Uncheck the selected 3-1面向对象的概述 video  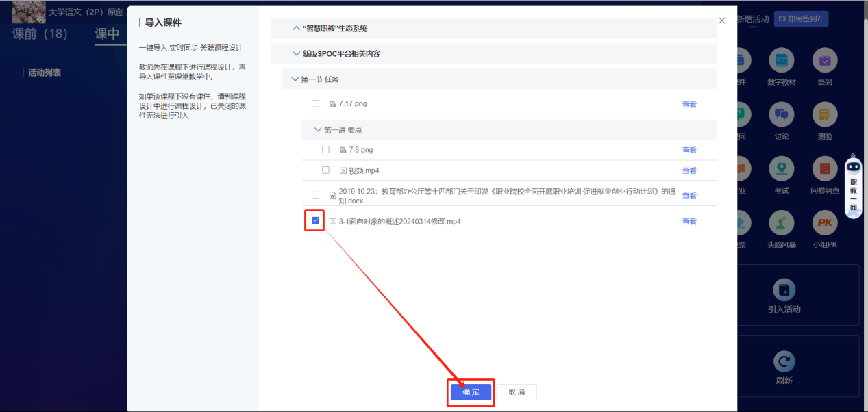pyautogui.click(x=314, y=220)
